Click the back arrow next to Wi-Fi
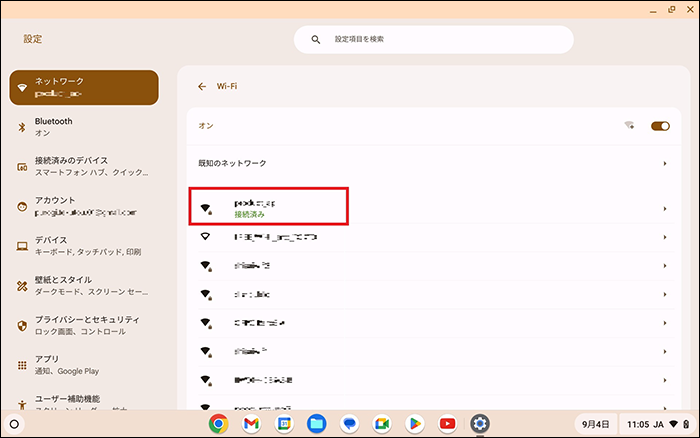 point(202,87)
